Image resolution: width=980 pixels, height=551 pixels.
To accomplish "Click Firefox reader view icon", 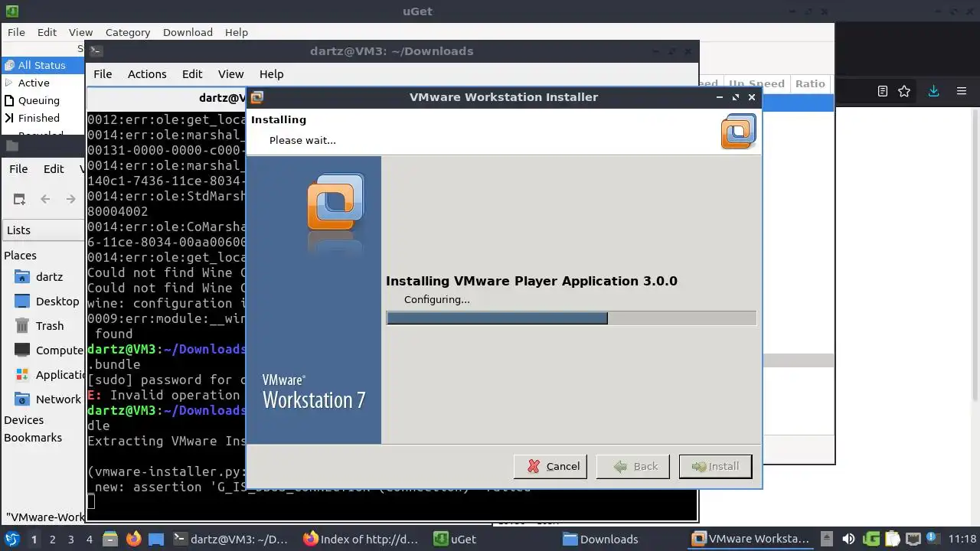I will tap(882, 91).
